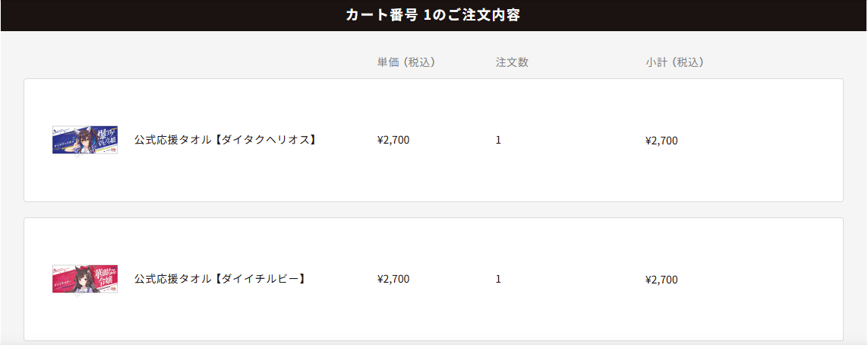The height and width of the screenshot is (345, 868).
Task: Click the blue Daitaku Helios towel thumbnail
Action: point(84,140)
